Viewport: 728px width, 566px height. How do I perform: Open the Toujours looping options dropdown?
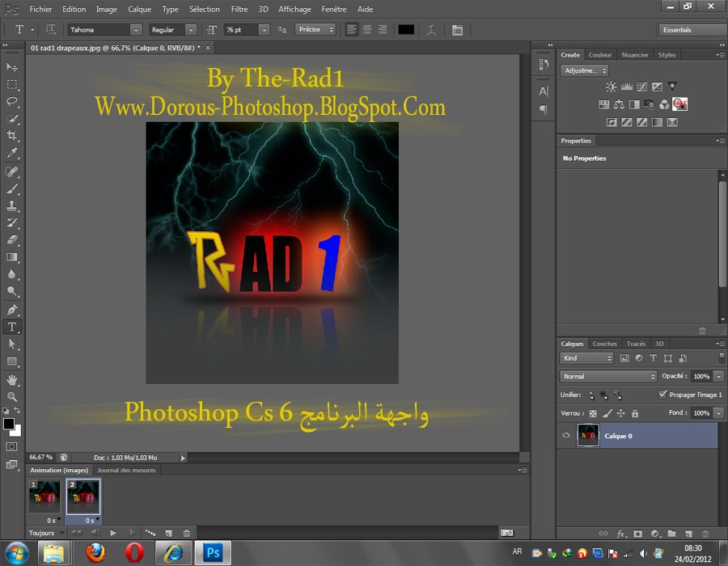pos(46,533)
